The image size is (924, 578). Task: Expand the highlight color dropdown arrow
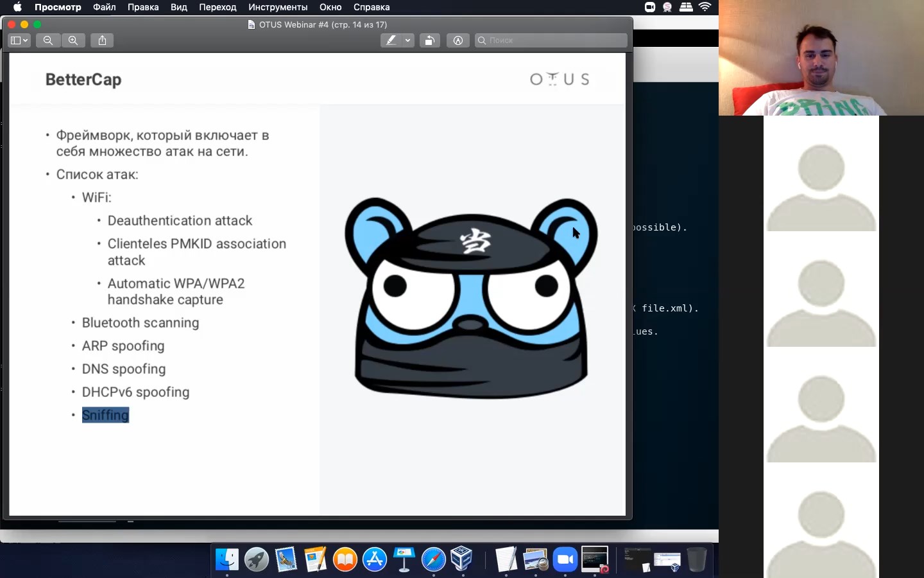click(x=407, y=40)
